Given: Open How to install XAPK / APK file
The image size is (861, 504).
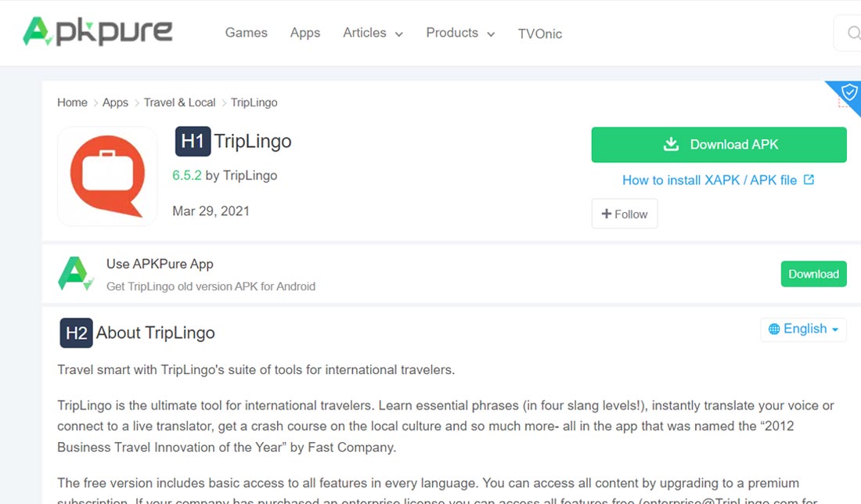Looking at the screenshot, I should 709,180.
